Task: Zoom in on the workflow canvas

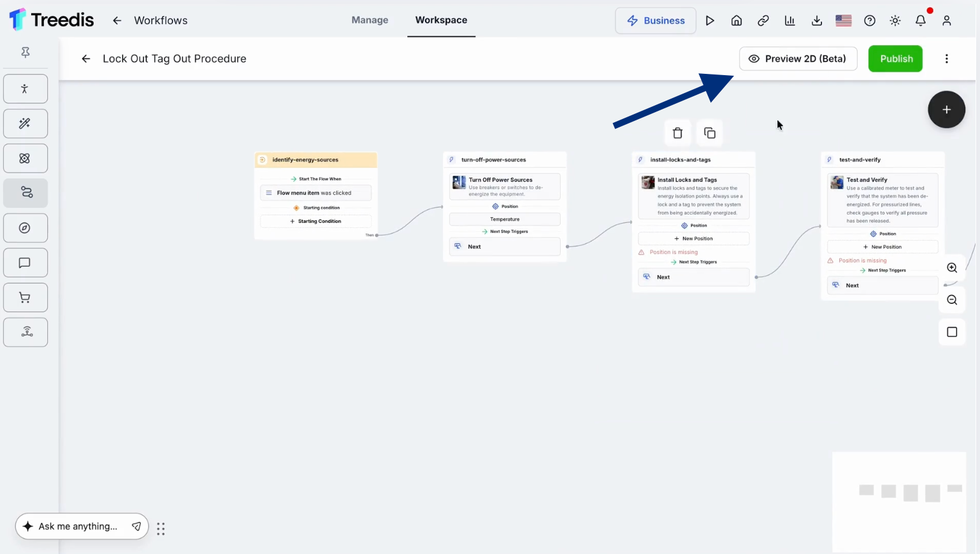Action: click(952, 267)
